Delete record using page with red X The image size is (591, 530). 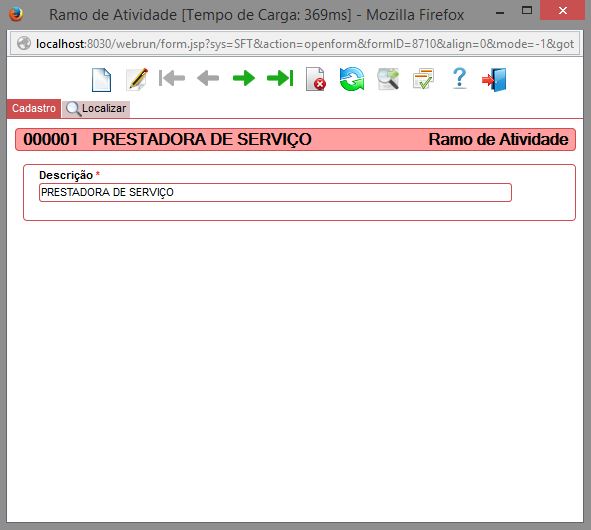[x=316, y=79]
